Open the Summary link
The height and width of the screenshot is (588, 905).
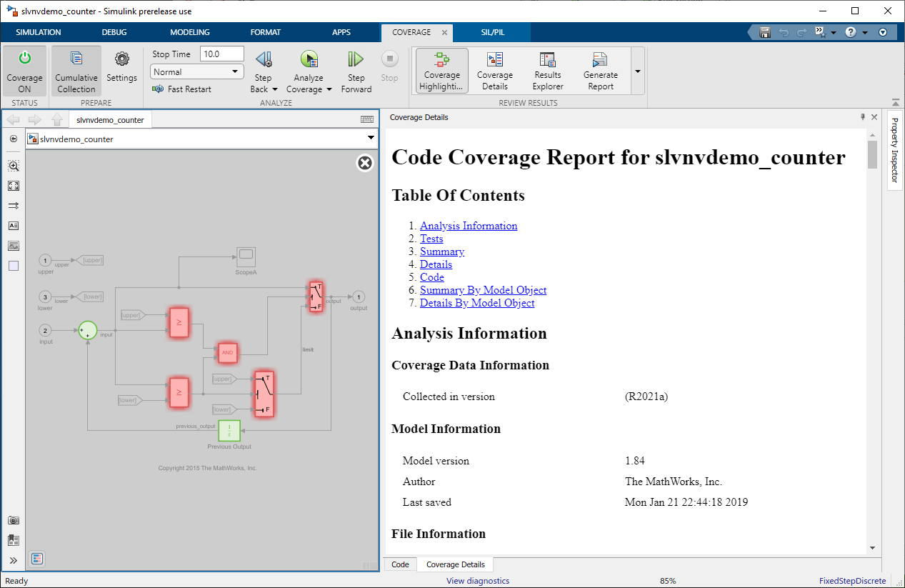[442, 251]
